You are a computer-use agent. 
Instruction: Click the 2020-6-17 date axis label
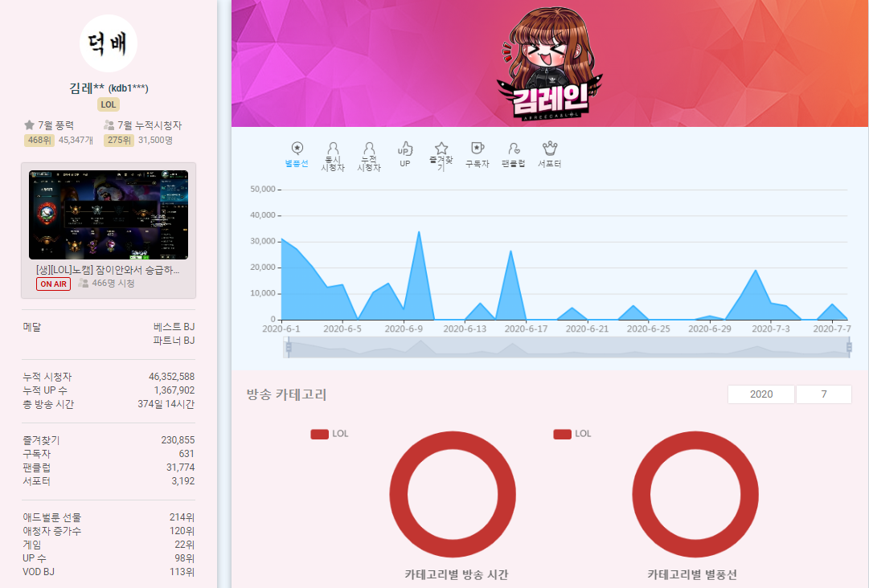pos(526,329)
